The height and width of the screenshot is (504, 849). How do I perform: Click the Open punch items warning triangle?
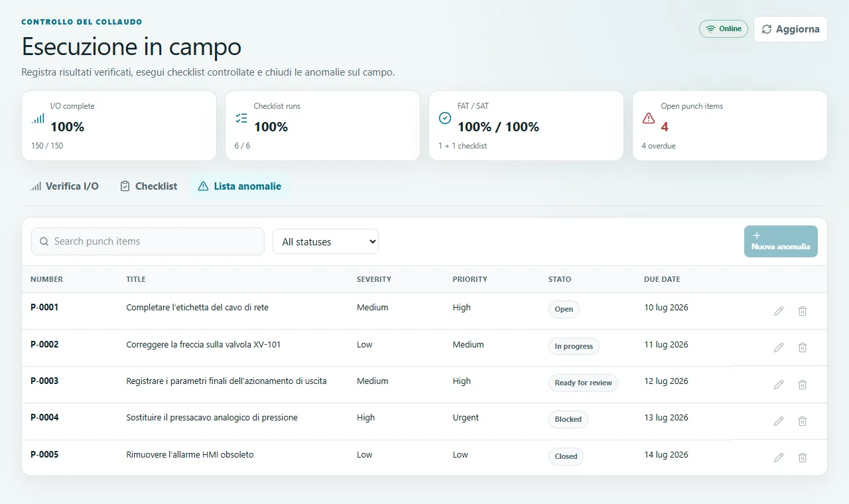[x=649, y=118]
